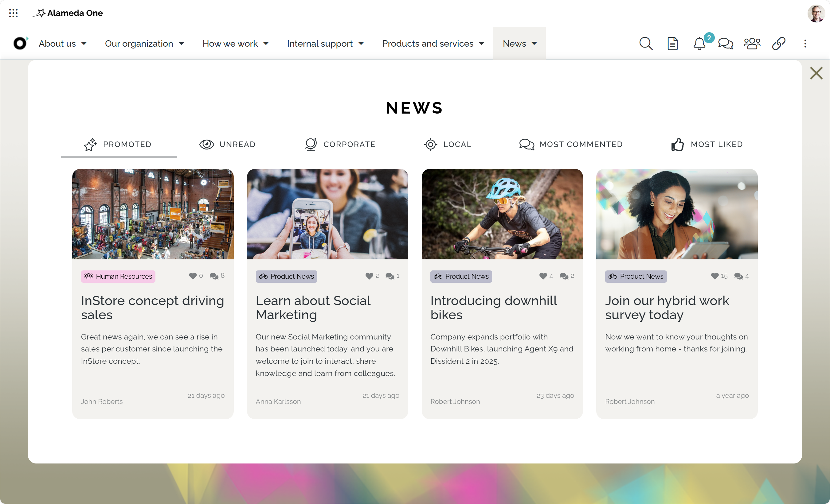
Task: Open the vertical three-dot menu
Action: pyautogui.click(x=805, y=43)
